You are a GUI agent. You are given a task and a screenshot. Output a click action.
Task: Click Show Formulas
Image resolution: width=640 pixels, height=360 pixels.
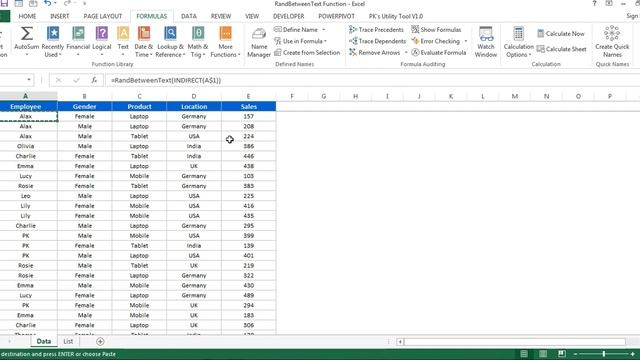coord(436,30)
